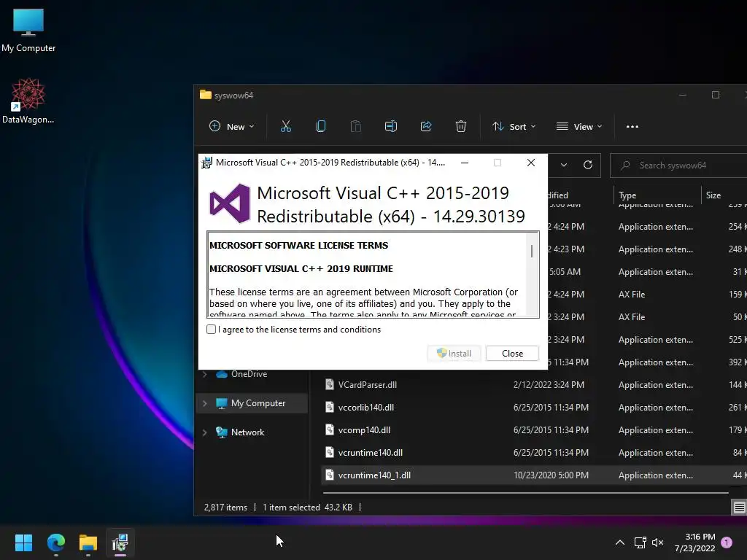The width and height of the screenshot is (747, 560).
Task: Open the New dropdown in Explorer
Action: point(231,127)
